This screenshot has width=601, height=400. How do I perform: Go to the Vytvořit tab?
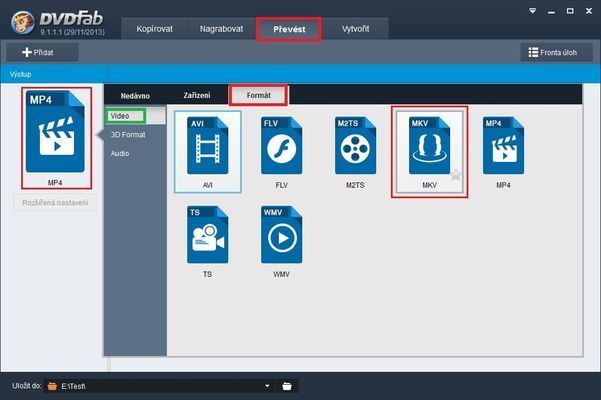click(356, 29)
